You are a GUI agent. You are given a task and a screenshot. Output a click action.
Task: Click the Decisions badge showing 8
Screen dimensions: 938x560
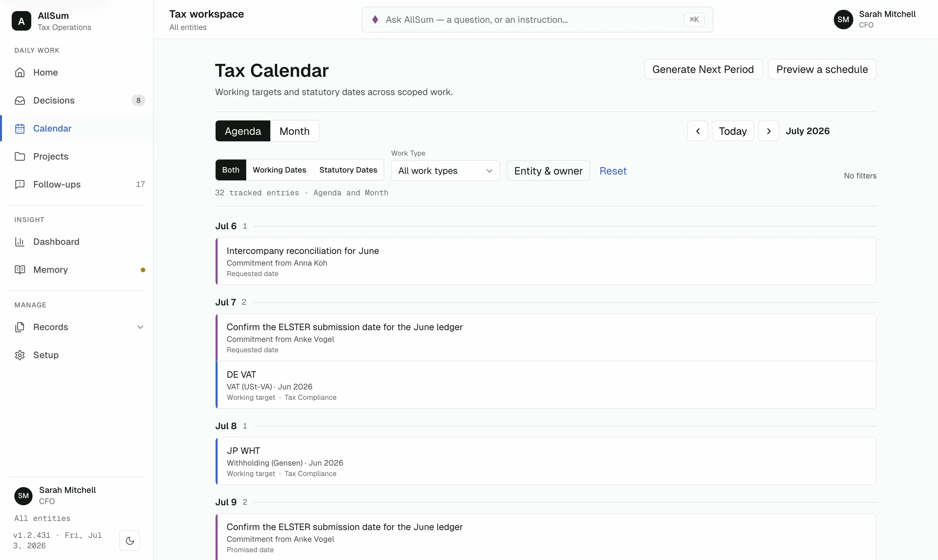point(138,100)
